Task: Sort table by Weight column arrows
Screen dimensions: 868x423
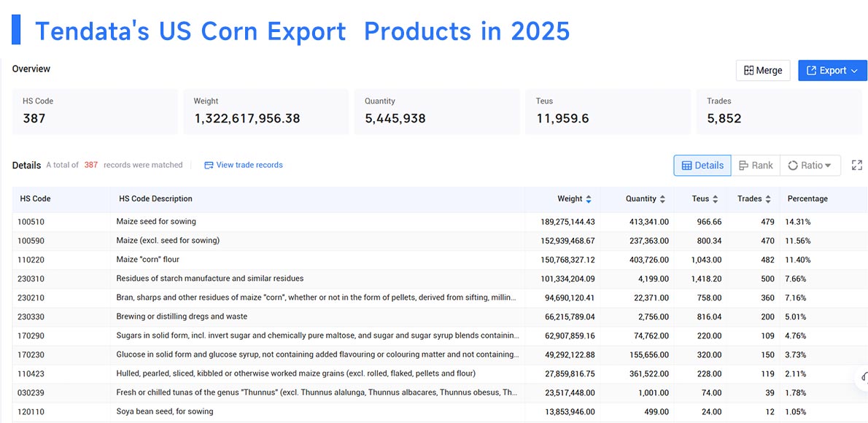Action: tap(589, 199)
